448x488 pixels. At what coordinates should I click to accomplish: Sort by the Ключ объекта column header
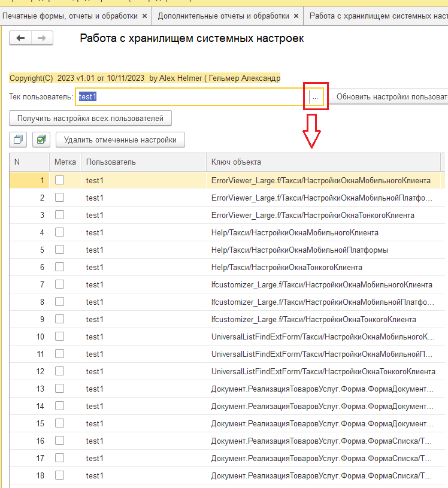(323, 162)
